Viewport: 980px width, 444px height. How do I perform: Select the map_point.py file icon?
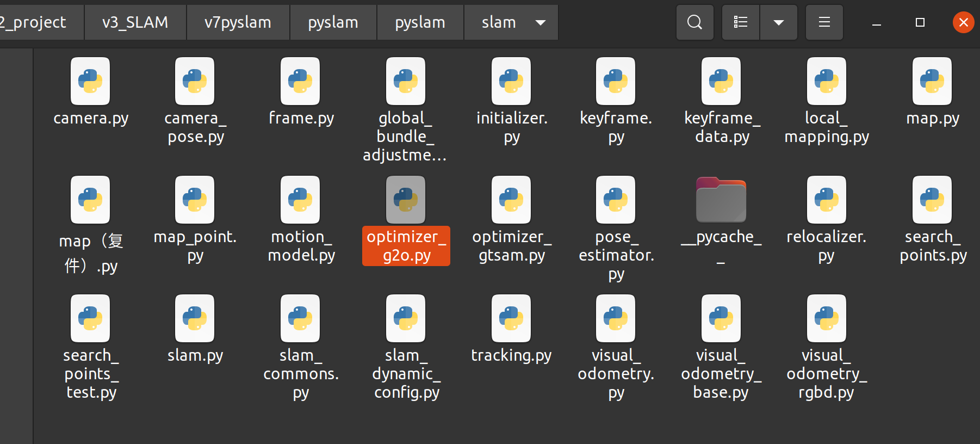point(195,200)
